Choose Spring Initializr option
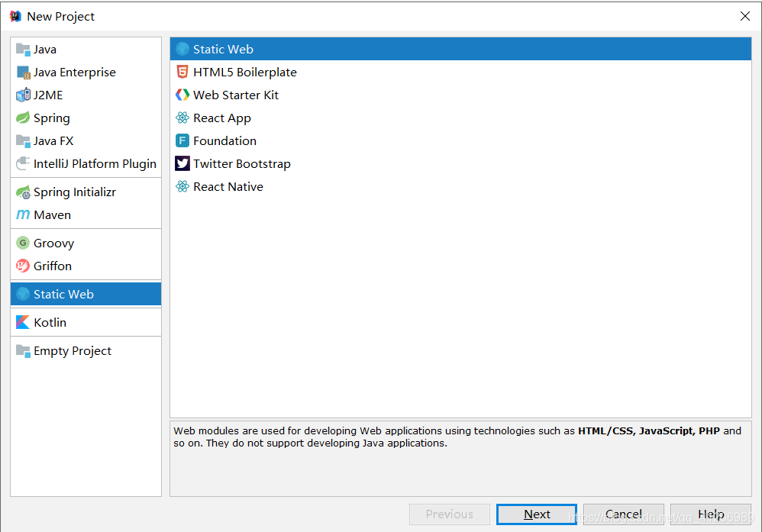Image resolution: width=762 pixels, height=532 pixels. [86, 192]
